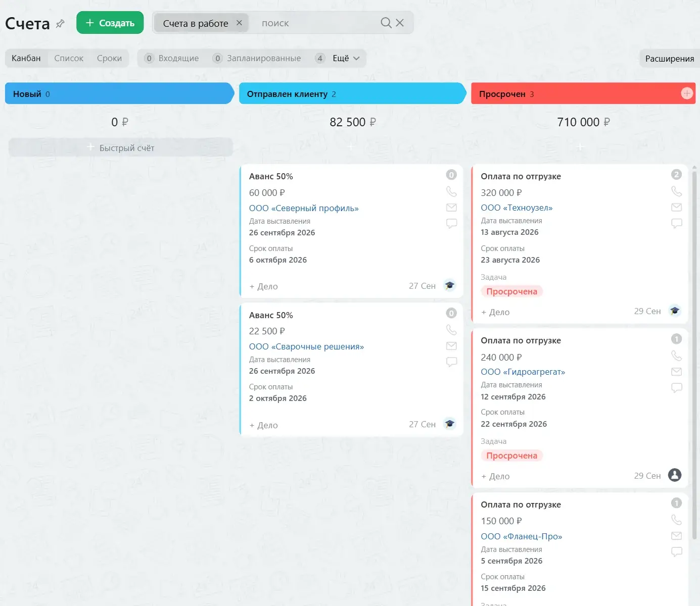Open the Расширения button

pyautogui.click(x=669, y=58)
